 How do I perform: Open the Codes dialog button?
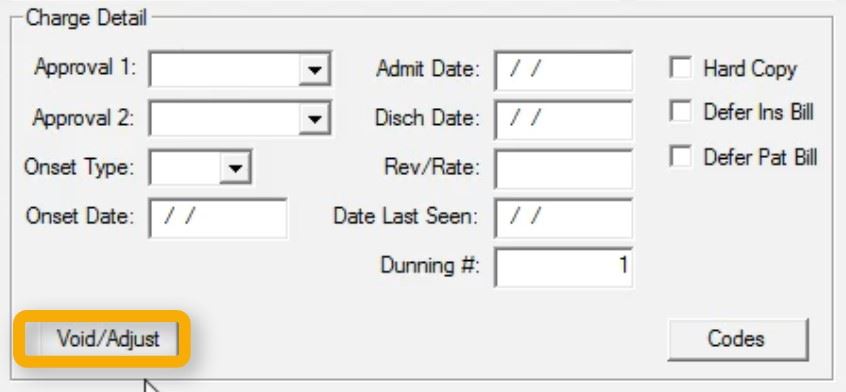(x=737, y=339)
